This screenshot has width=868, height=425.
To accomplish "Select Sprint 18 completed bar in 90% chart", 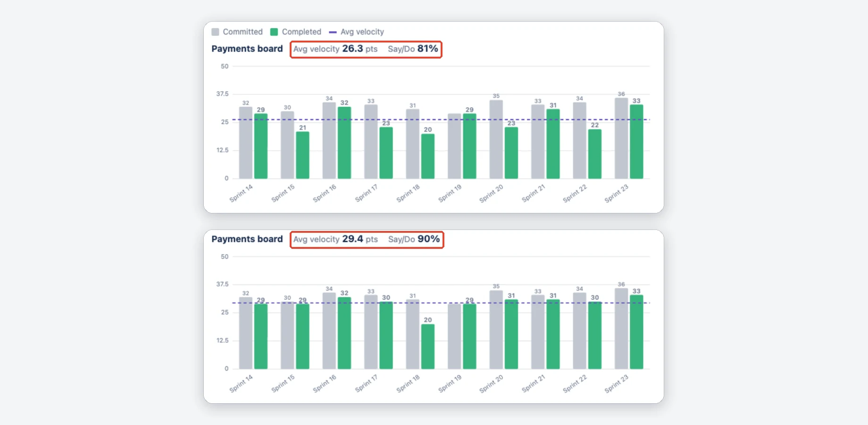I will [x=428, y=347].
